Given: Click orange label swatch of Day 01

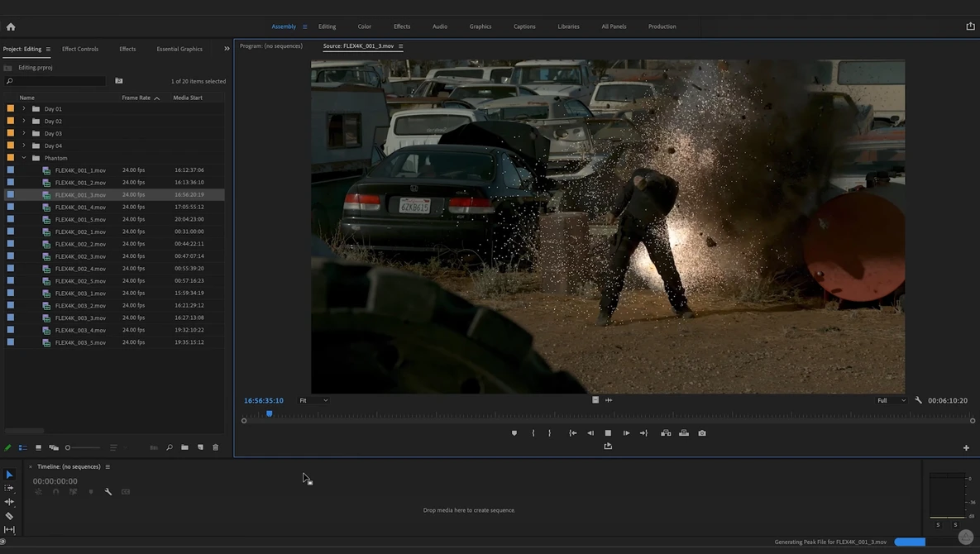Looking at the screenshot, I should pyautogui.click(x=11, y=108).
